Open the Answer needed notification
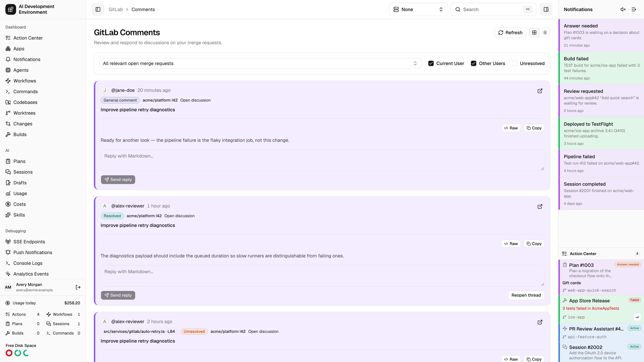 (x=601, y=36)
